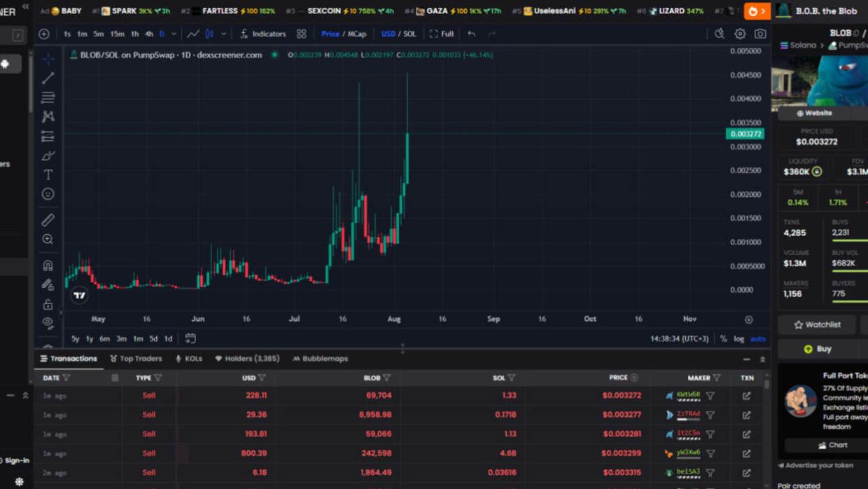Open the USD column filter
868x489 pixels.
tap(262, 378)
